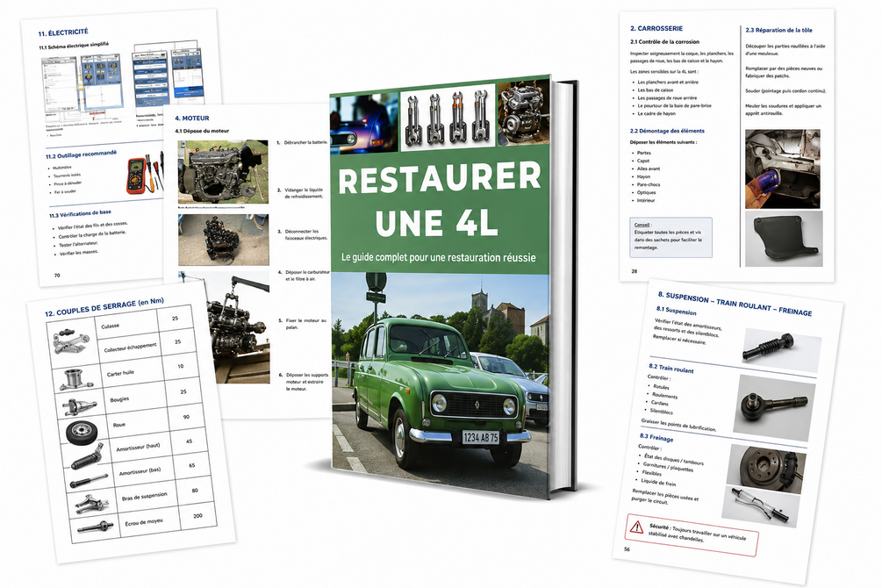Click the "Sécurité" warning box text
The image size is (882, 588).
point(696,534)
